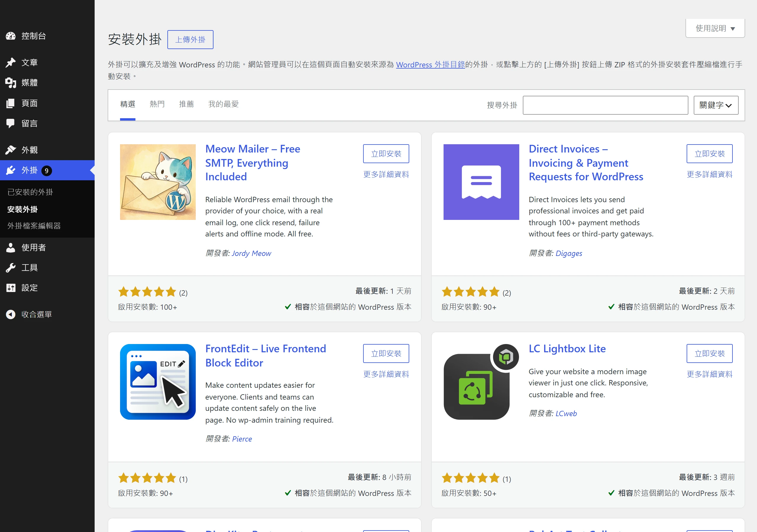
Task: Click 立即安裝 for LC Lightbox Lite
Action: [709, 353]
